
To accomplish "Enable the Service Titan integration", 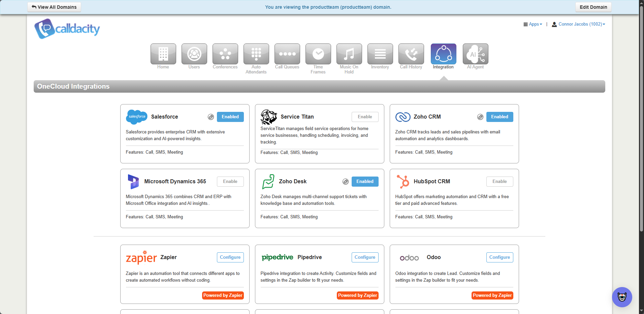I will [365, 117].
